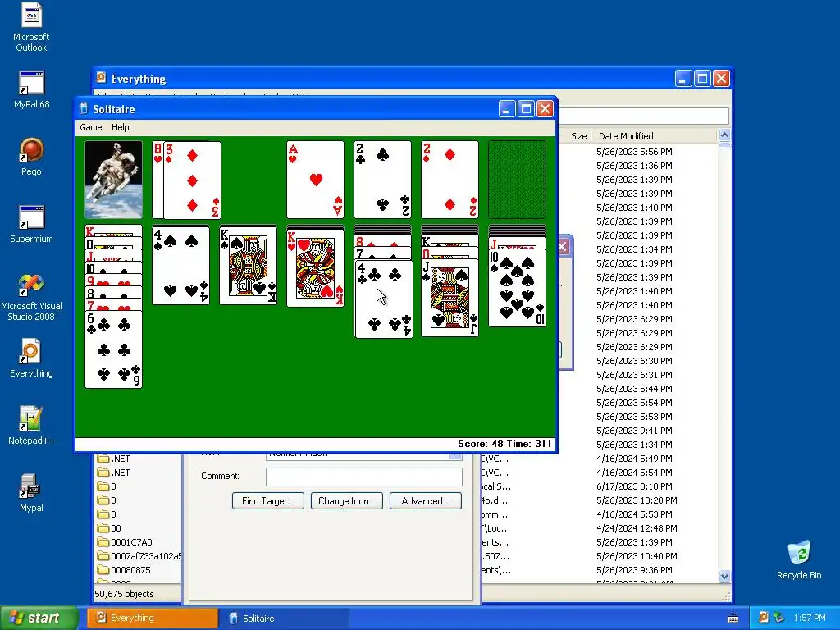Select the Supermium desktop shortcut
Viewport: 840px width, 630px height.
click(x=31, y=224)
